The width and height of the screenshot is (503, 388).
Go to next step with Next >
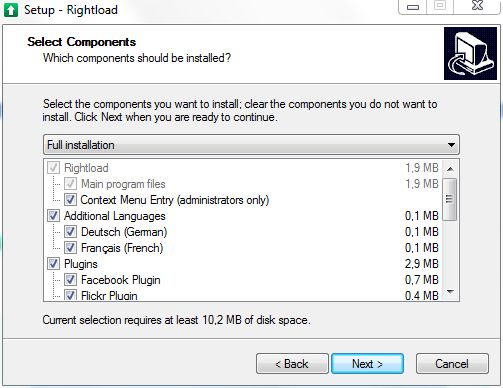pos(367,364)
